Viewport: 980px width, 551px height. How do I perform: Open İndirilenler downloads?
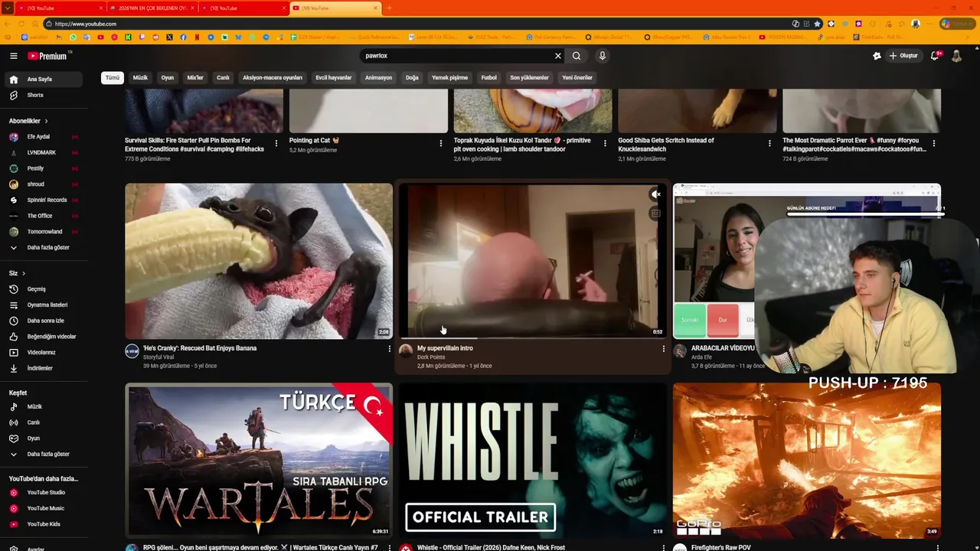[44, 368]
